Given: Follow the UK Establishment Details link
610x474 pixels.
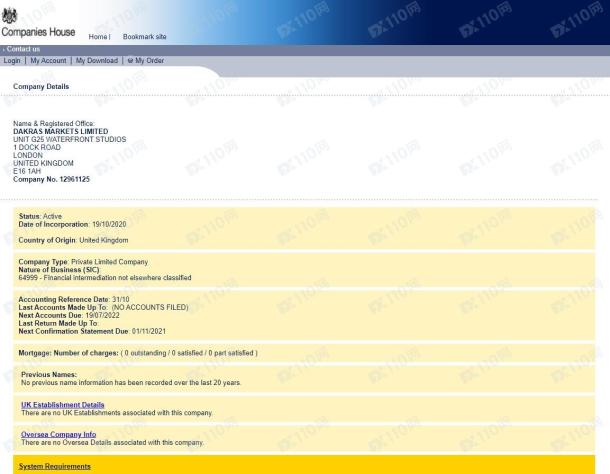Looking at the screenshot, I should tap(63, 405).
